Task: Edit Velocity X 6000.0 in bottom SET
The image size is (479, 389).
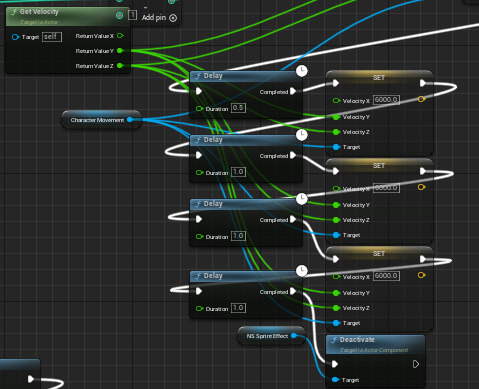Action: point(386,276)
